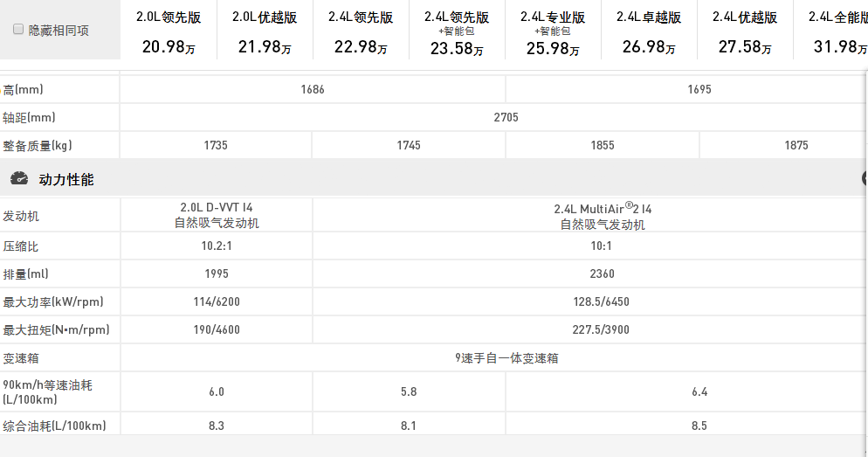Click the 发动机 row label
Image resolution: width=868 pixels, height=457 pixels.
click(x=21, y=216)
